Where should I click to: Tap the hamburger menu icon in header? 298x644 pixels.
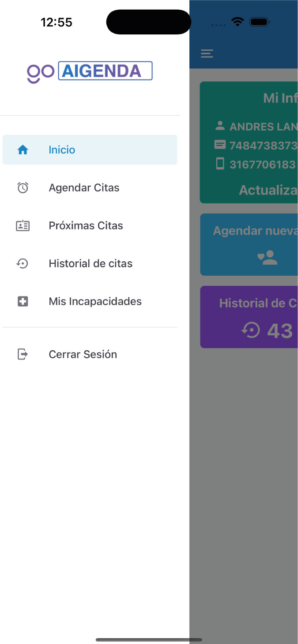click(x=207, y=54)
